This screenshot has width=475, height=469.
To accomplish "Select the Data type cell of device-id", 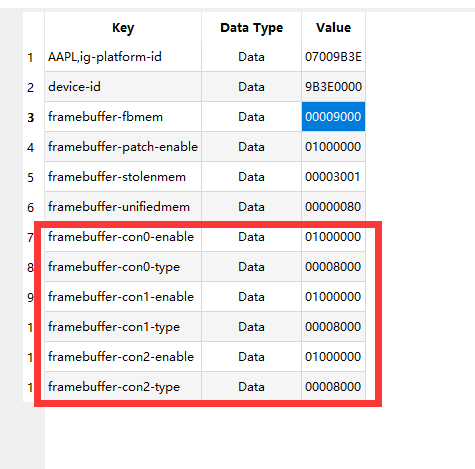I will point(251,87).
